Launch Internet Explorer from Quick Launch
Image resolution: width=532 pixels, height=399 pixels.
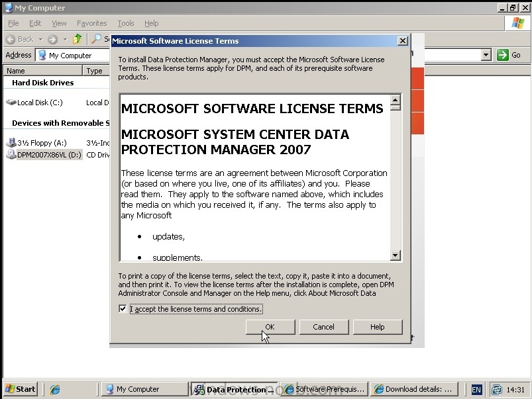coord(54,389)
